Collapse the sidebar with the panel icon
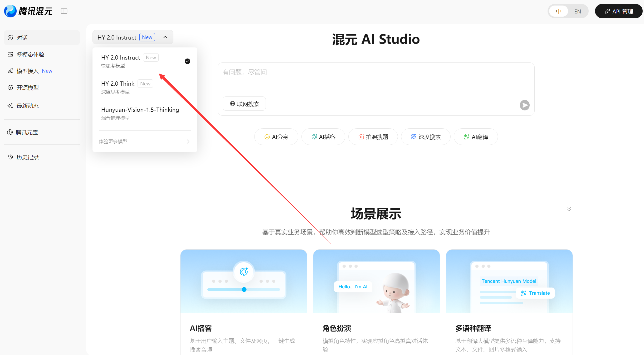The width and height of the screenshot is (644, 355). (64, 11)
